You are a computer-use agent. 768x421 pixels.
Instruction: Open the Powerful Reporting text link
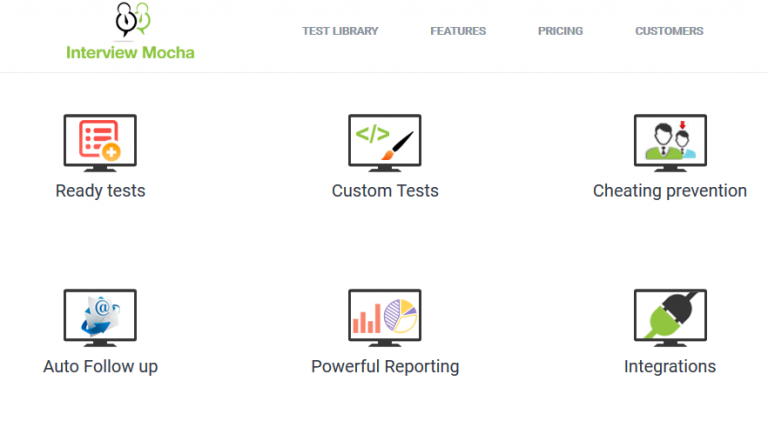[385, 367]
